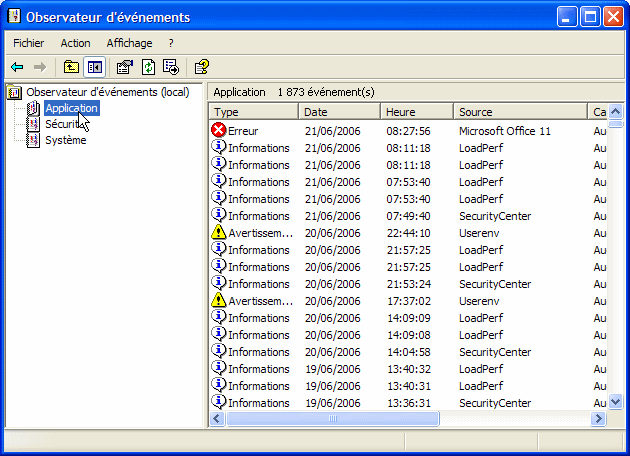The image size is (630, 456).
Task: Select Observateur d'événements (local) root node
Action: pyautogui.click(x=107, y=92)
